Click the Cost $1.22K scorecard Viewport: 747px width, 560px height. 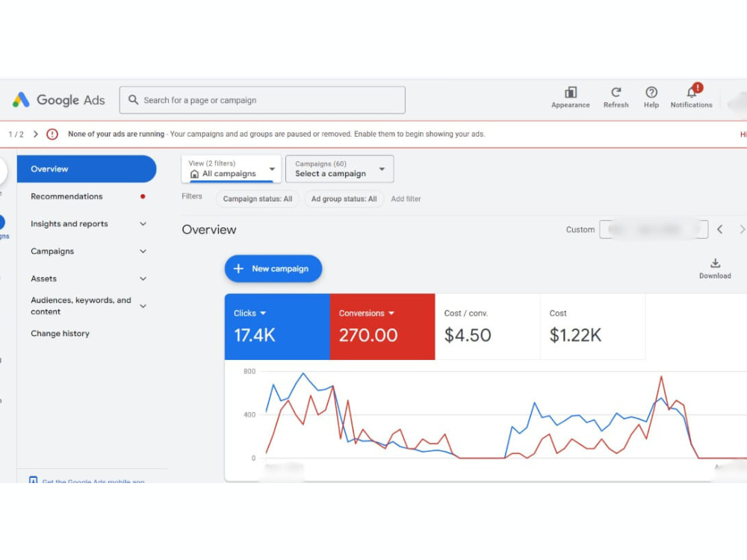pyautogui.click(x=593, y=327)
